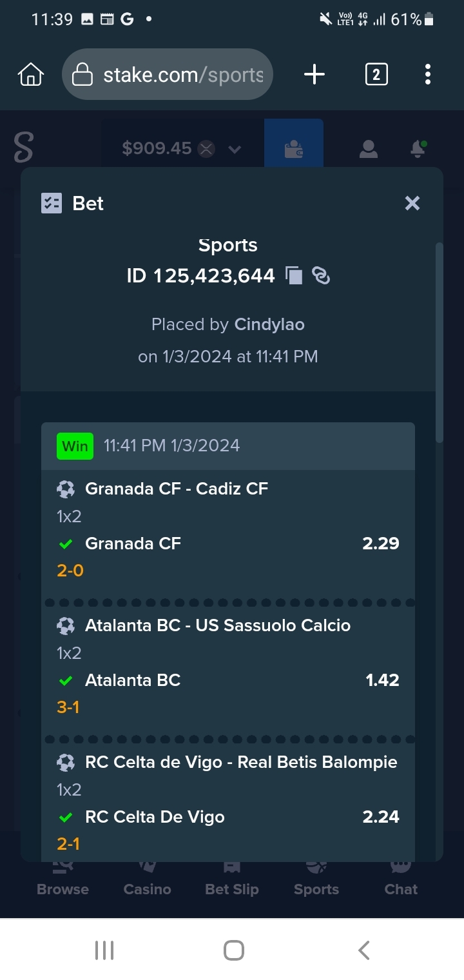Open the wallet button
Image resolution: width=464 pixels, height=980 pixels.
click(294, 149)
